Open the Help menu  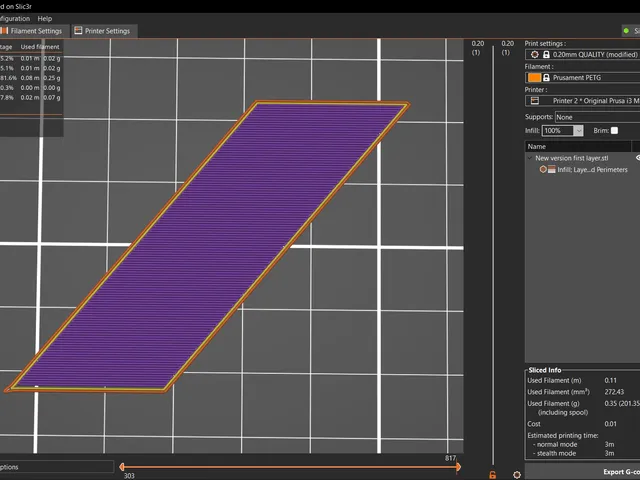[x=44, y=18]
